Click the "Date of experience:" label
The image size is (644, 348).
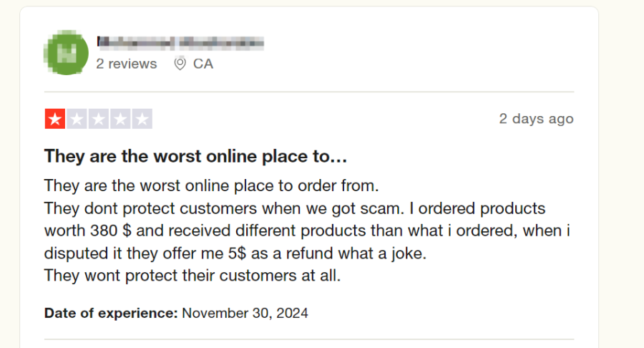pos(111,313)
